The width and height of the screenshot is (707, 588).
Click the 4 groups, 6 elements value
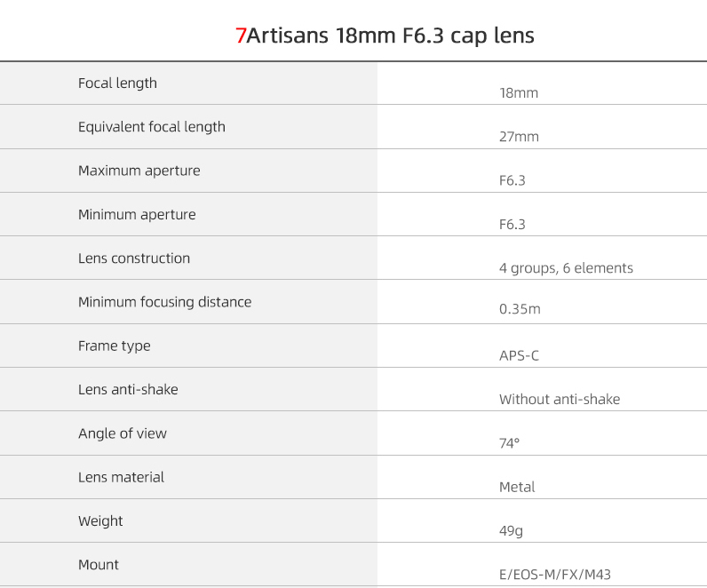coord(566,268)
